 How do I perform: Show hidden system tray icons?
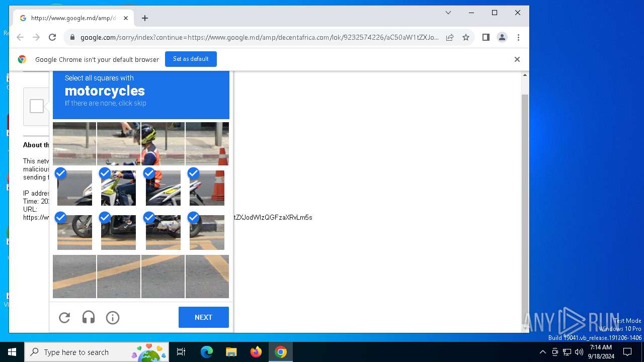tap(542, 352)
